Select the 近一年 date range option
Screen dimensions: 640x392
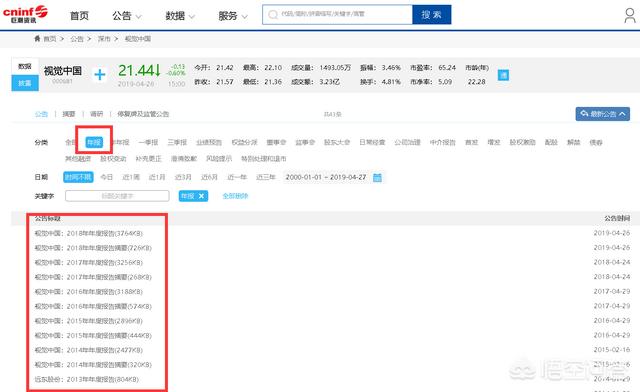pos(237,177)
